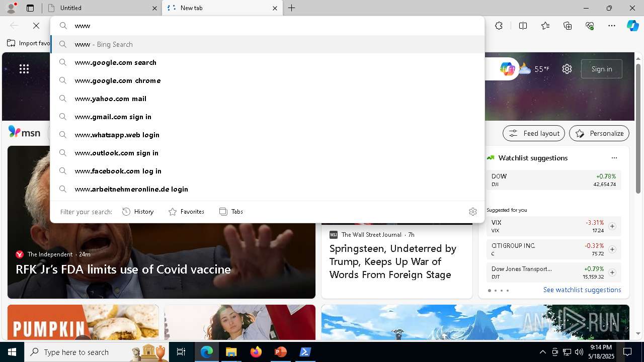Select the New tab tab

point(222,8)
